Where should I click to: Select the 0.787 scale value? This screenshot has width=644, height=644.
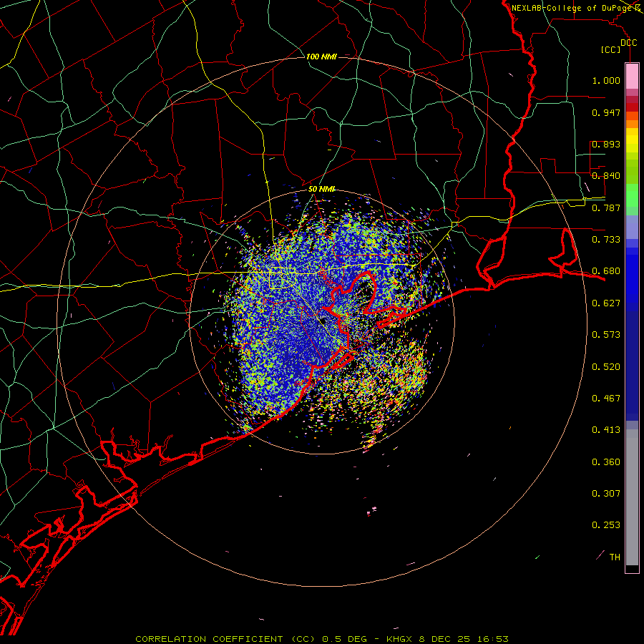point(606,208)
